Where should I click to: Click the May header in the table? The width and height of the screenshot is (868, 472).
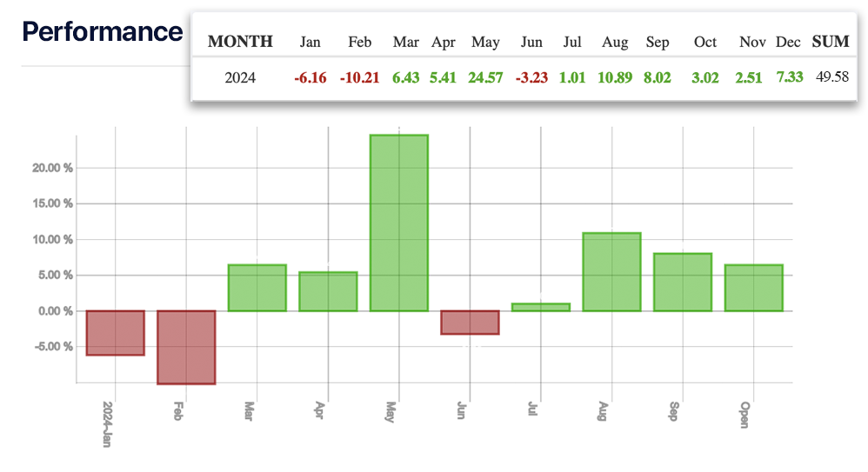(x=485, y=43)
